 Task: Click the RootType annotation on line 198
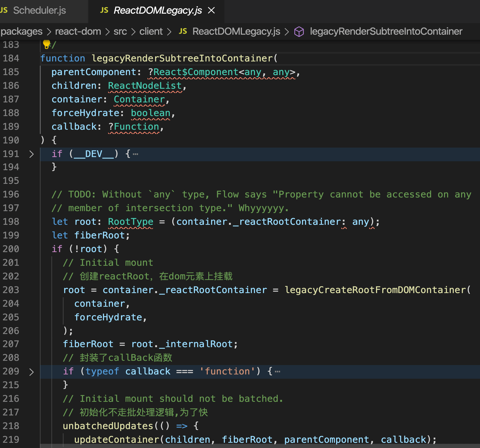131,222
